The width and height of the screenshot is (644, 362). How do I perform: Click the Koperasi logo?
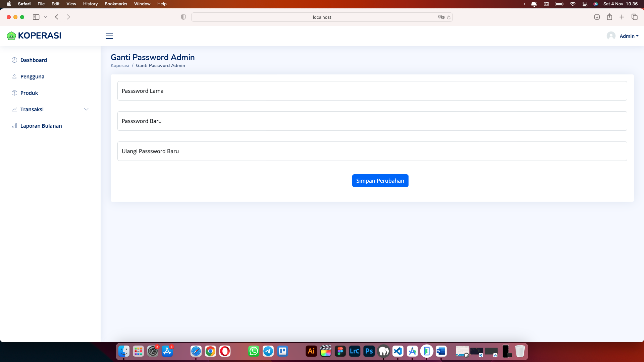tap(34, 36)
